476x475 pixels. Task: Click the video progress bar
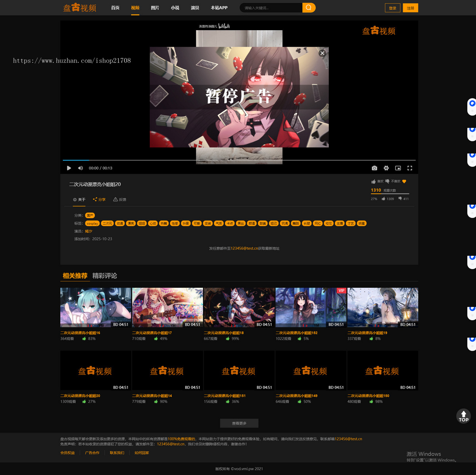click(x=239, y=160)
